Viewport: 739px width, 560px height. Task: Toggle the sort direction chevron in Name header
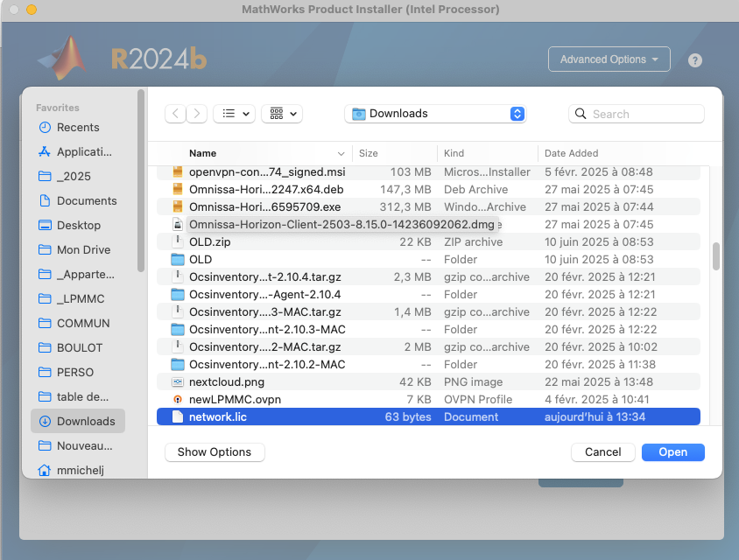click(x=341, y=153)
